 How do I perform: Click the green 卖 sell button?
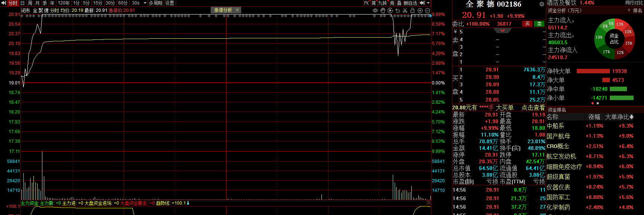pyautogui.click(x=539, y=24)
